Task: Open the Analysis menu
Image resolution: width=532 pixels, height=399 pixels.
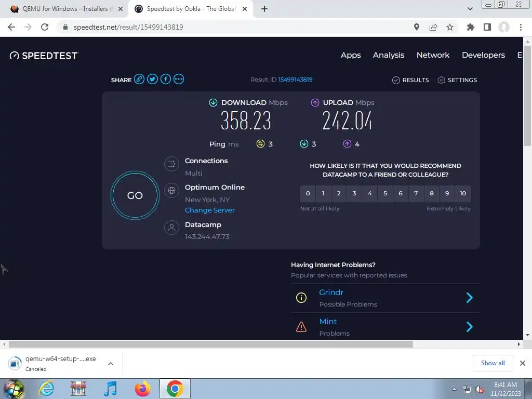Action: click(x=389, y=55)
